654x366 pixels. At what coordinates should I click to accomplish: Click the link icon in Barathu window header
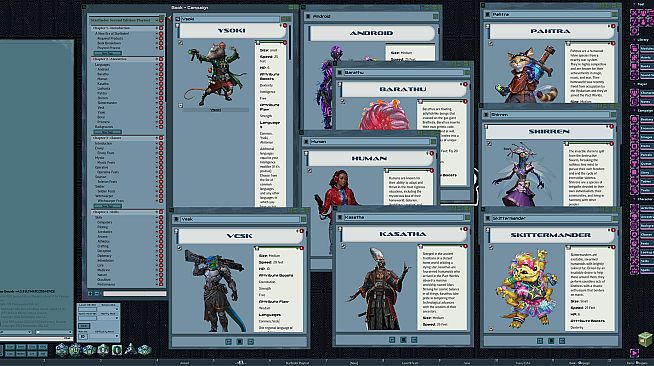[340, 73]
